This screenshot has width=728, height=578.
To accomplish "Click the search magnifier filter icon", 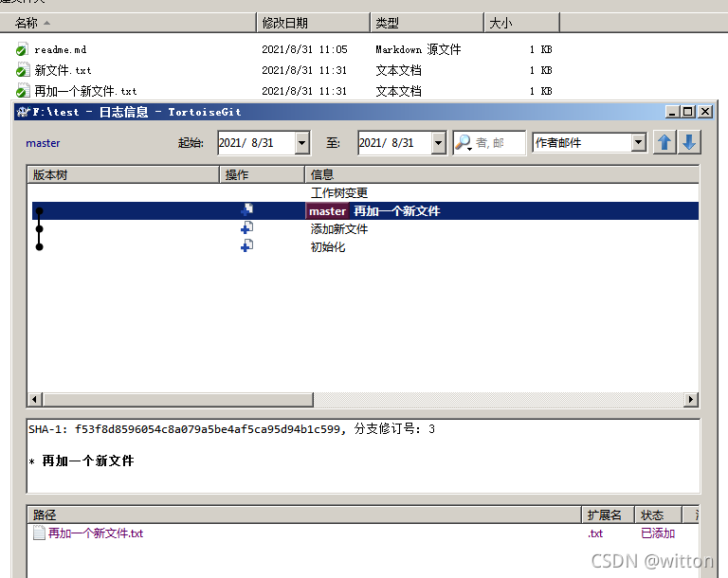I will (x=463, y=142).
